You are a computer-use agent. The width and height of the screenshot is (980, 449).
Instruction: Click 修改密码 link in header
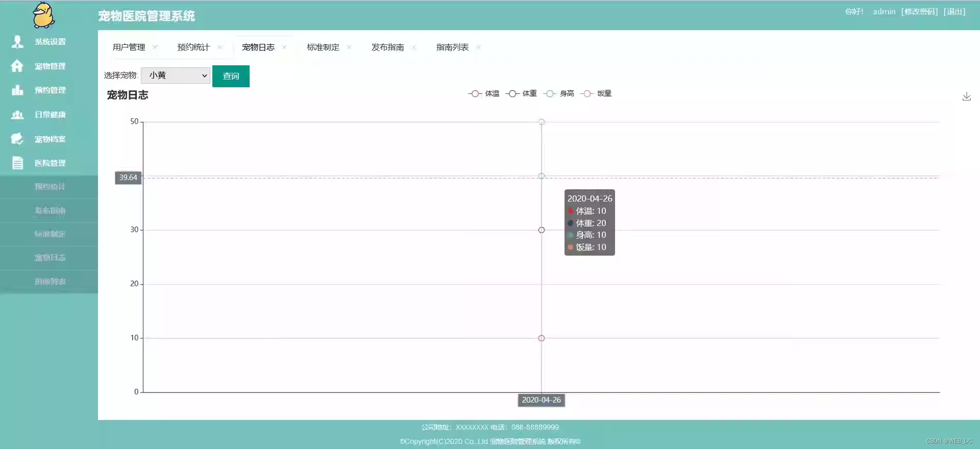click(919, 11)
